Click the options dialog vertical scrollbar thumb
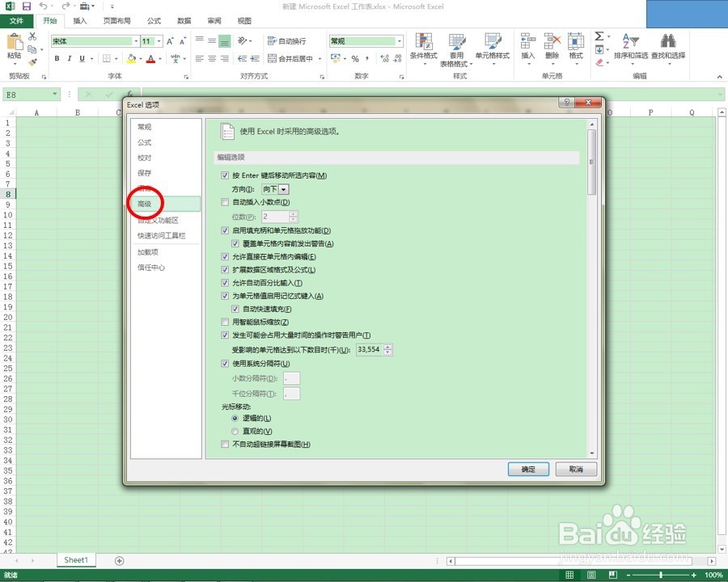The height and width of the screenshot is (582, 728). [591, 162]
